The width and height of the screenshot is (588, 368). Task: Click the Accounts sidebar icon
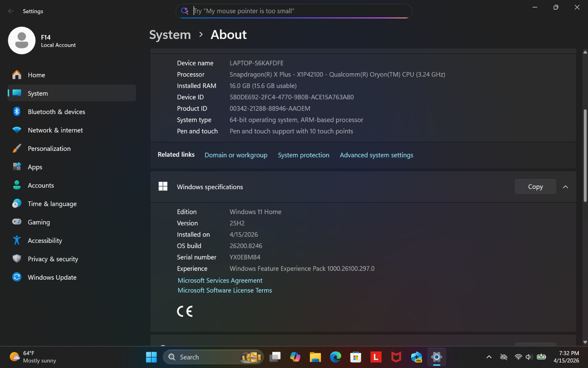[x=17, y=185]
